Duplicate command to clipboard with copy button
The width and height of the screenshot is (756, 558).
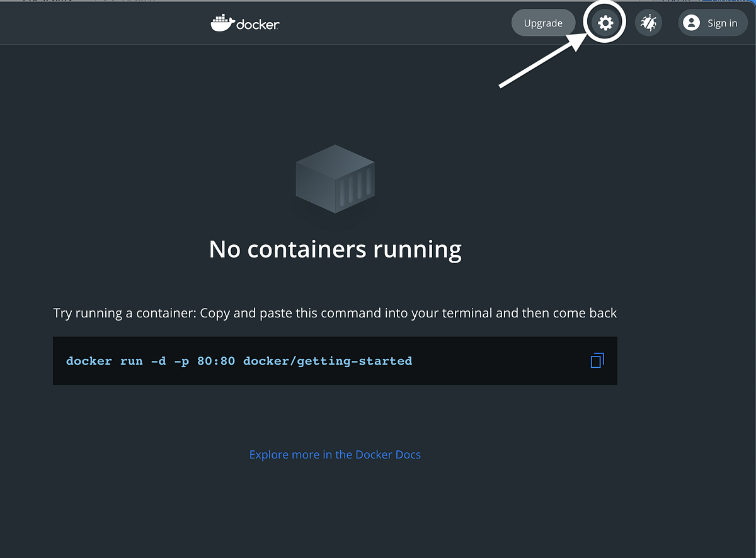click(x=596, y=360)
